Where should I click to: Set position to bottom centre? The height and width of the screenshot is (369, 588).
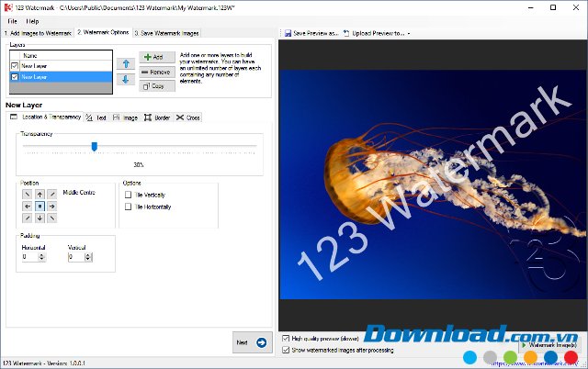(40, 218)
